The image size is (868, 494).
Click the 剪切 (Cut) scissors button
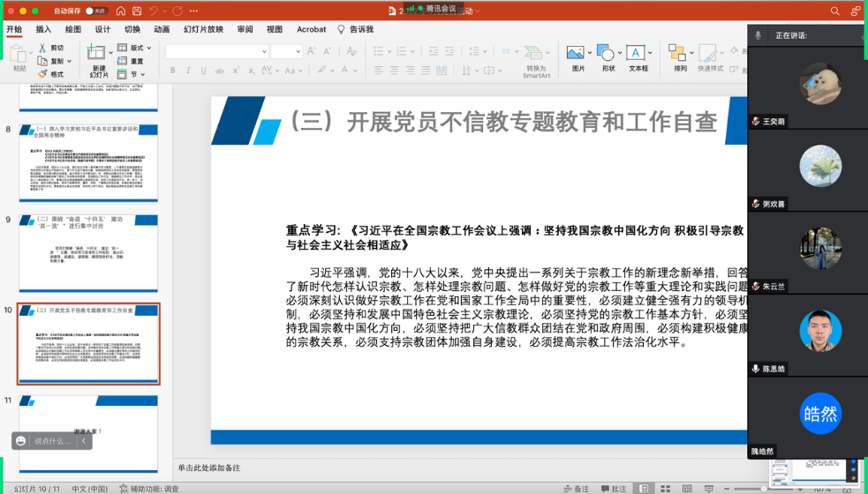click(51, 49)
